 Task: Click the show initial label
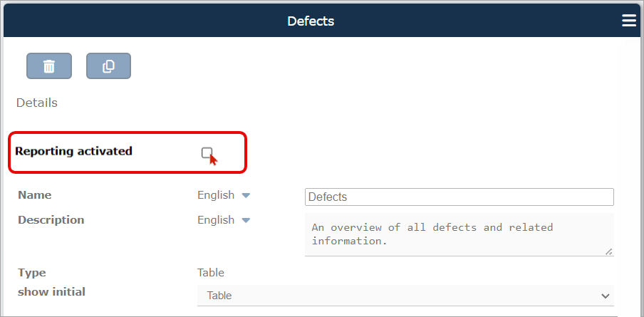click(x=52, y=292)
